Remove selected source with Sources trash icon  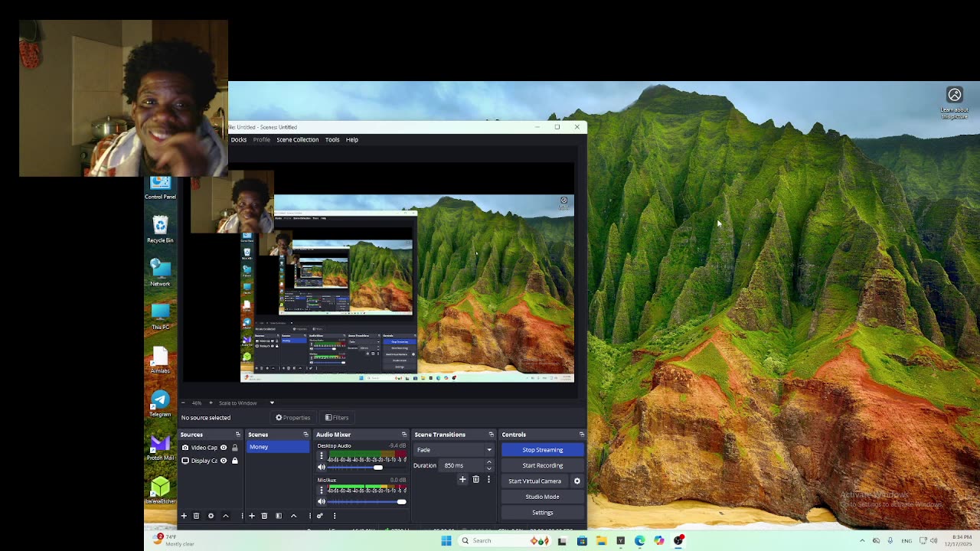tap(196, 516)
